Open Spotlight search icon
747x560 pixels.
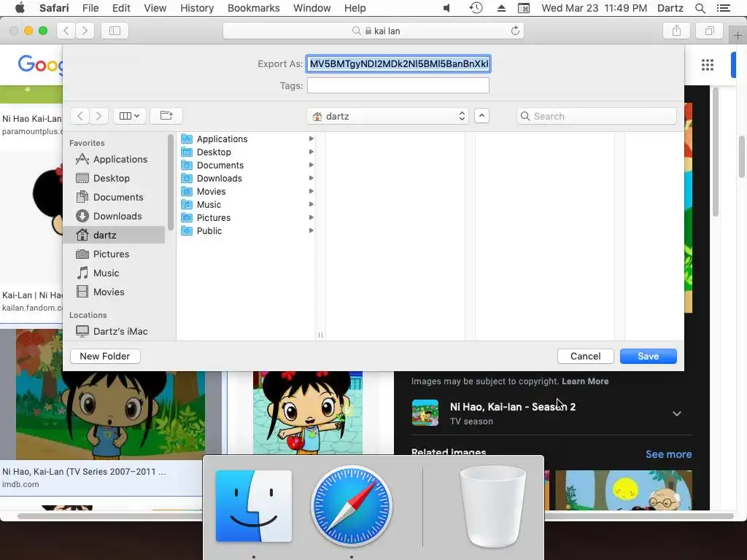700,8
